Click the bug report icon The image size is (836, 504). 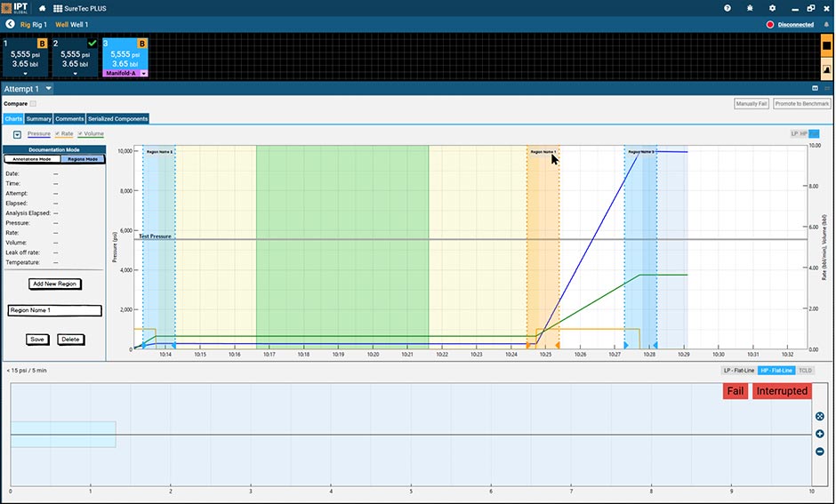point(751,8)
